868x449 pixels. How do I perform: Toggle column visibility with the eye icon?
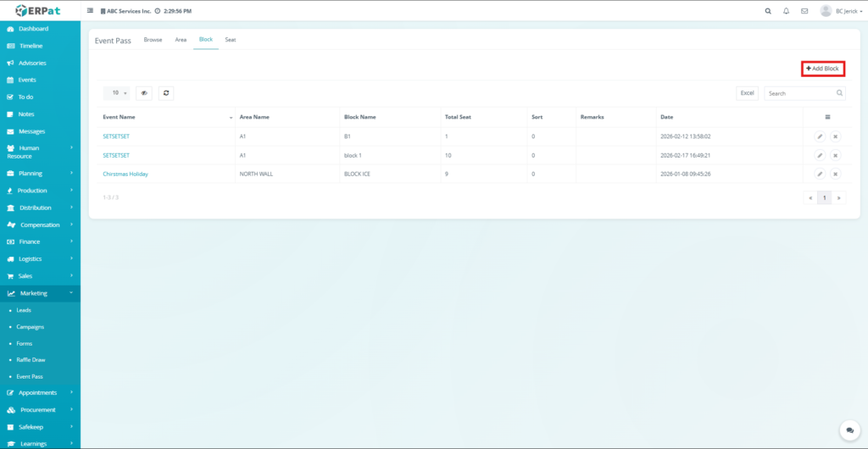(144, 93)
